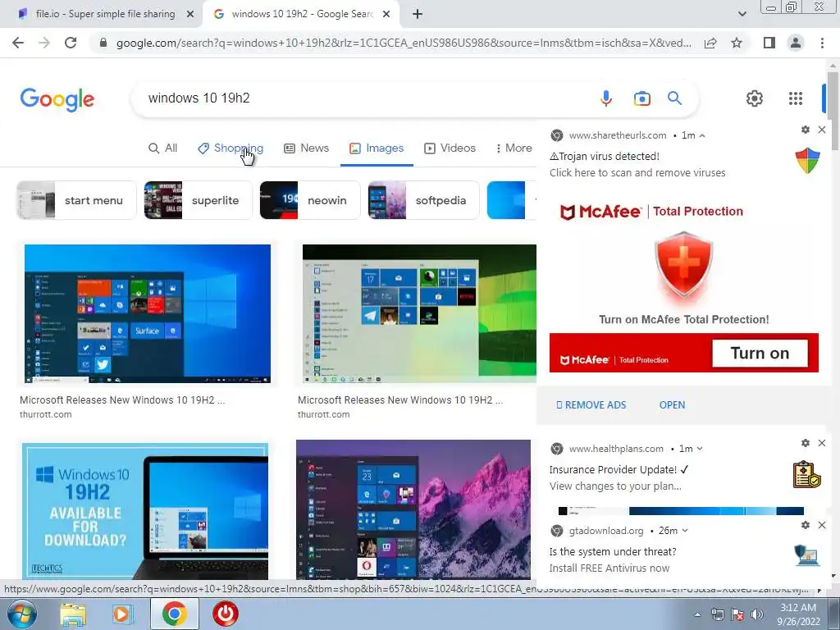Open settings gear of healthplans.com notification
The width and height of the screenshot is (840, 630).
(806, 443)
